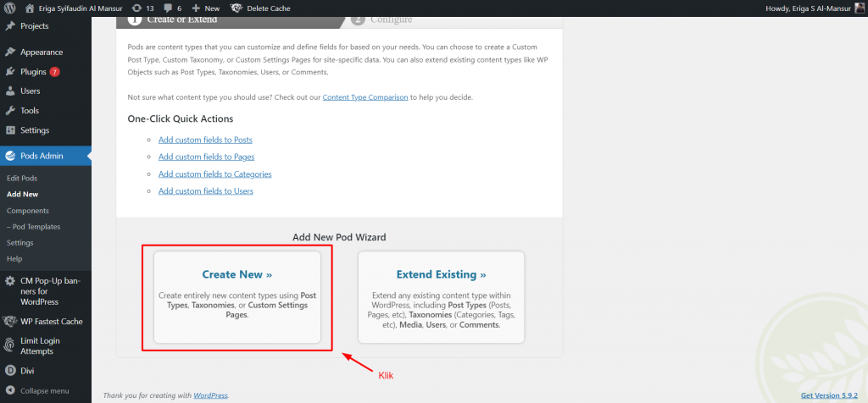Click the Limit Login Attempts fingerprint icon

coord(10,345)
